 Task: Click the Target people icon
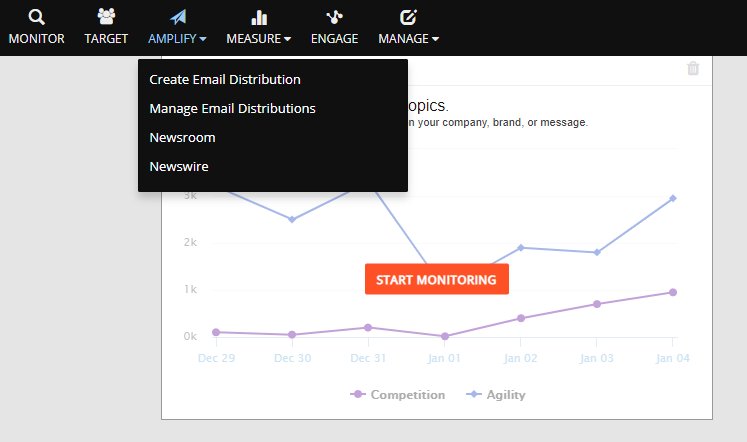tap(106, 16)
